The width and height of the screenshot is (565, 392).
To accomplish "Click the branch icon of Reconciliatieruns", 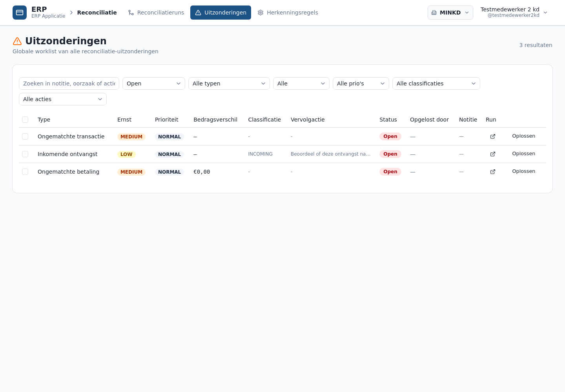I will (131, 13).
